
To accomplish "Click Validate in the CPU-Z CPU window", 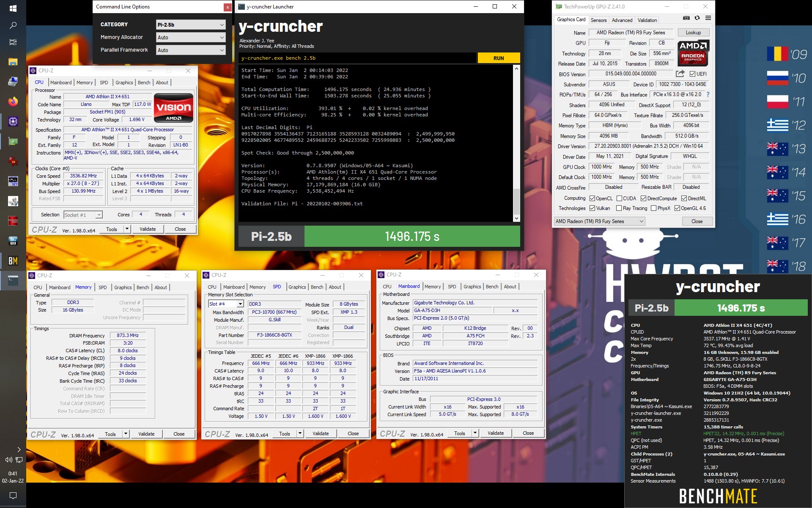I will [x=148, y=229].
